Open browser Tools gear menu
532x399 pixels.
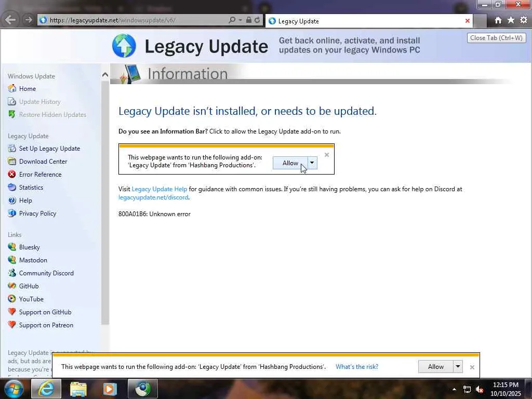524,20
